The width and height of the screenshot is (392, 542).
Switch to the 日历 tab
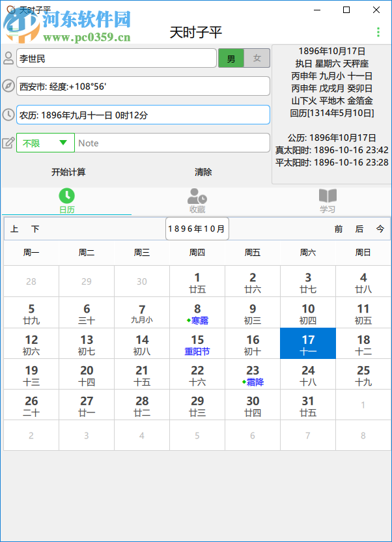click(x=66, y=201)
